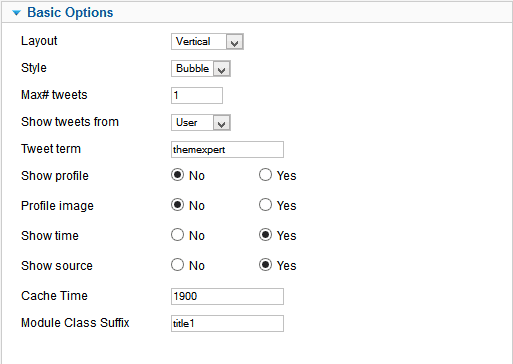The image size is (513, 364).
Task: Click the Basic Options header title
Action: (x=70, y=13)
